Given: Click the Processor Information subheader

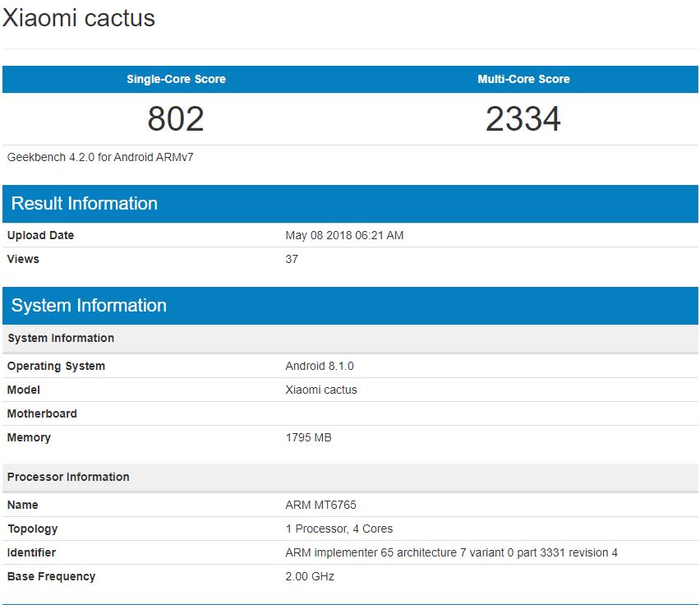Looking at the screenshot, I should coord(68,477).
